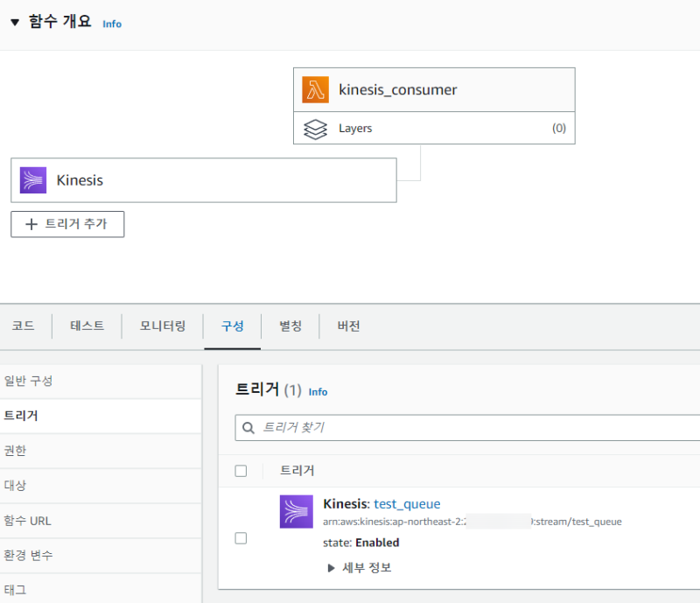Select 일반 구성 in side menu

pyautogui.click(x=28, y=381)
